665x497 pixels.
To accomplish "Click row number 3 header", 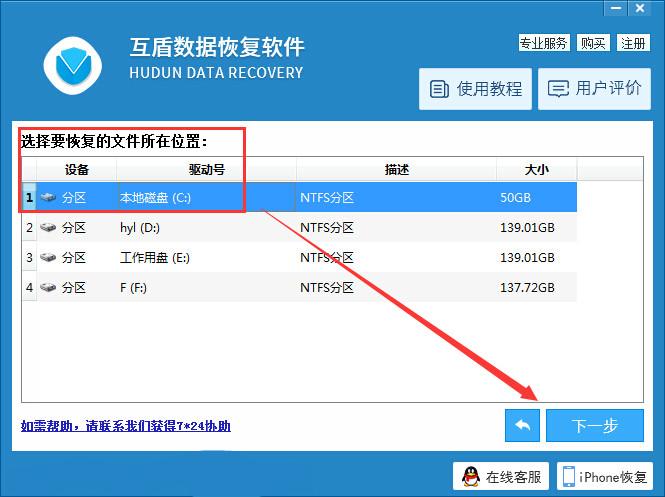I will click(29, 257).
